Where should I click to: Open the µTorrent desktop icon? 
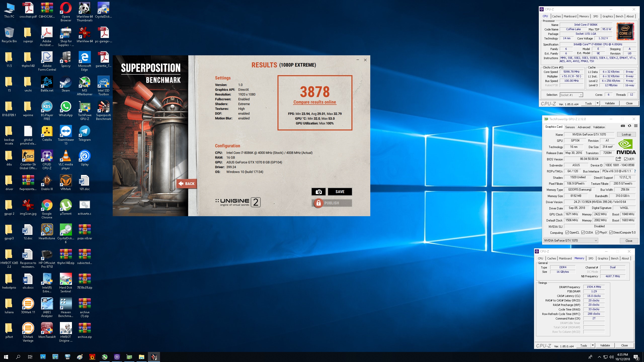pyautogui.click(x=66, y=207)
